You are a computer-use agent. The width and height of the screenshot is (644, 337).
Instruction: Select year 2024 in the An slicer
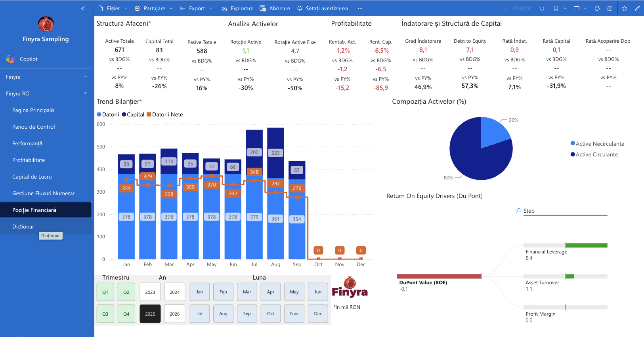175,292
